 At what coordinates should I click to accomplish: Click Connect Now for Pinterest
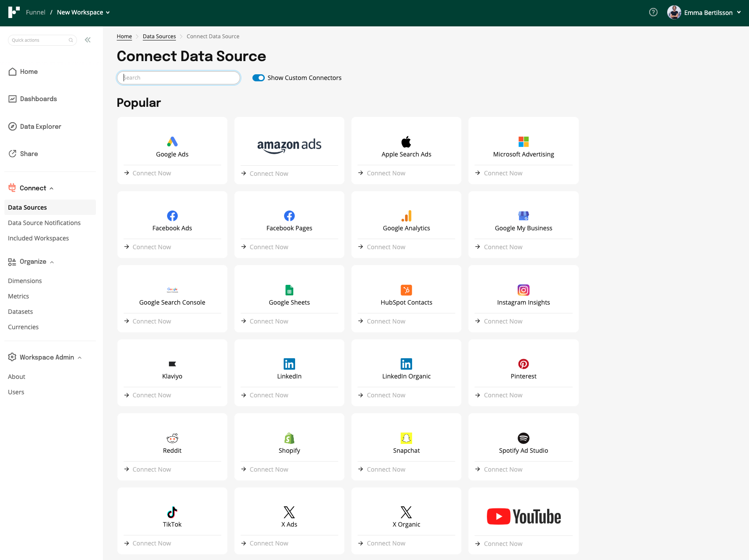499,395
